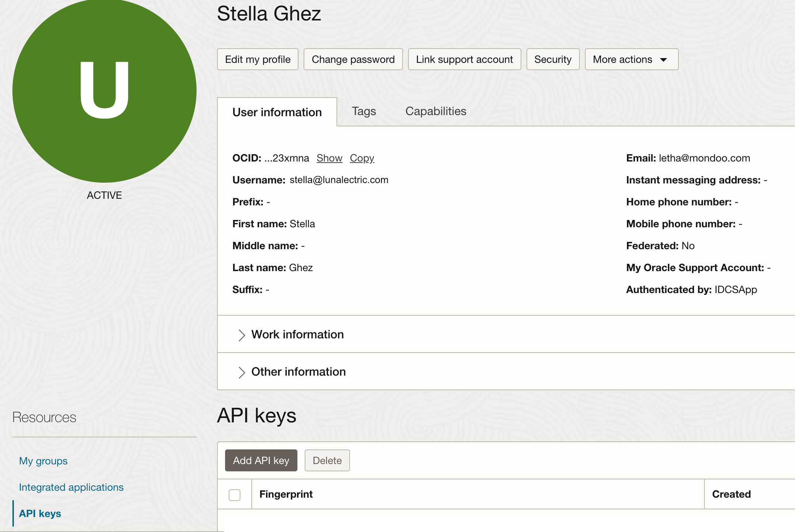Show the full OCID value
The width and height of the screenshot is (795, 532).
(x=329, y=158)
